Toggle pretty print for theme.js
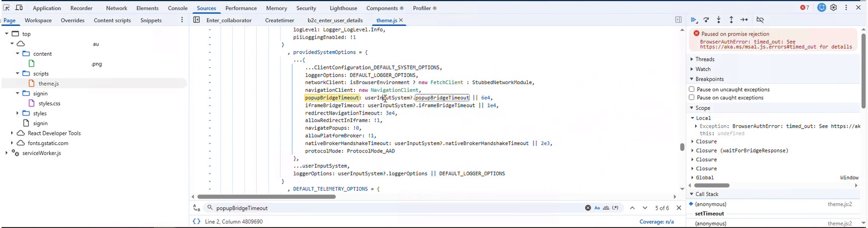Image resolution: width=868 pixels, height=228 pixels. coord(197,221)
